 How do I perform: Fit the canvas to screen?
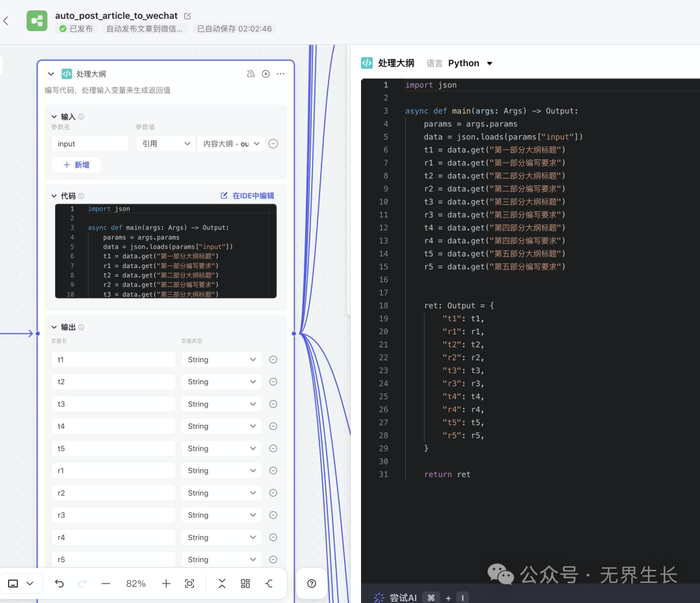pos(190,584)
